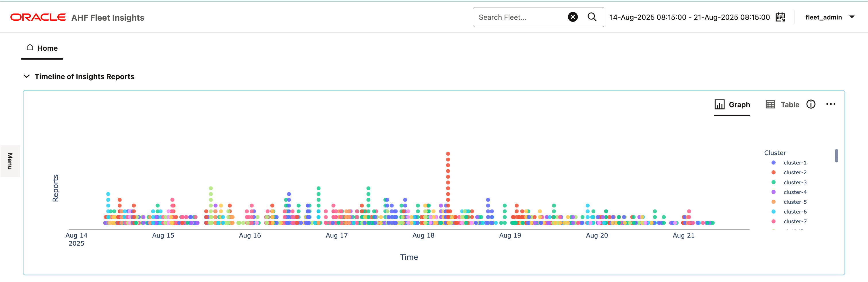Expand the side Menu panel
868x282 pixels.
coord(10,161)
